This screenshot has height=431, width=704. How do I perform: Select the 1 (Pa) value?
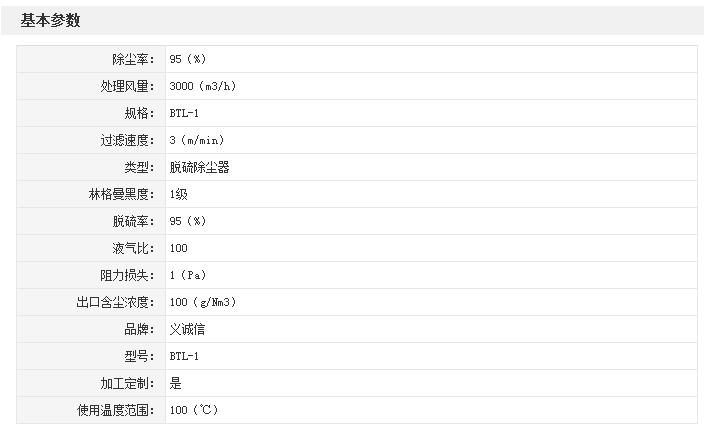188,275
